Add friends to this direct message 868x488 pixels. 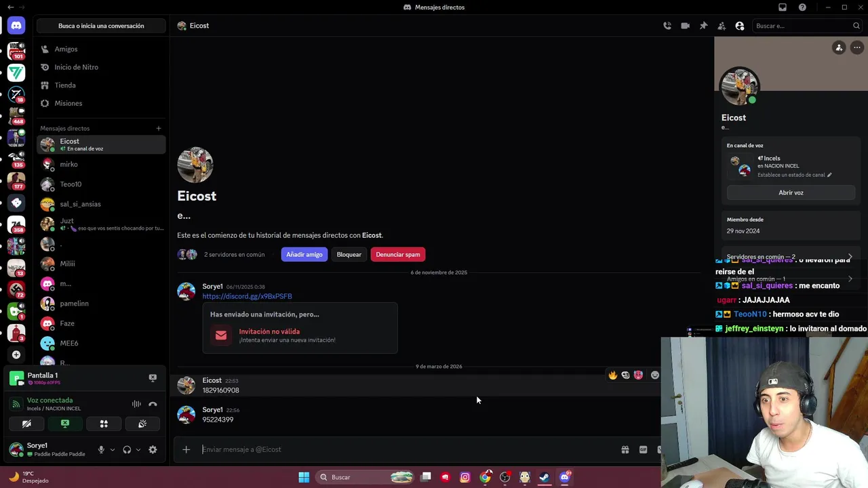[x=722, y=26]
